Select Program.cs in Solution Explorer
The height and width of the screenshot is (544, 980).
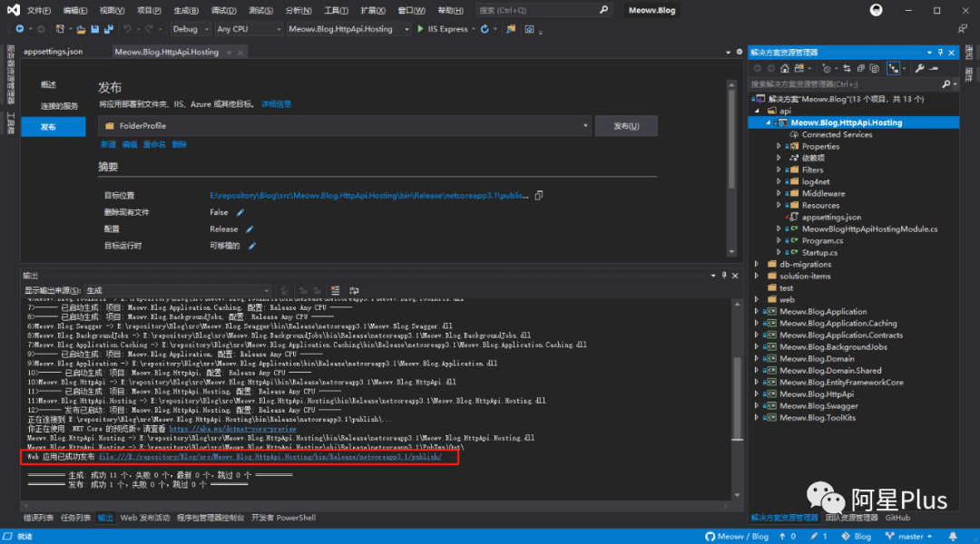(822, 241)
